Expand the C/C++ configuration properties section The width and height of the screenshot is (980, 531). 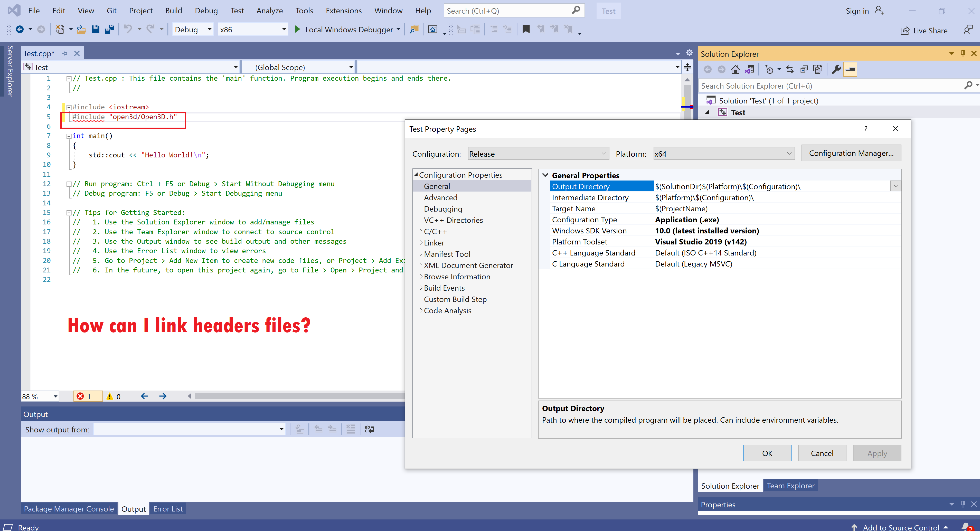coord(421,231)
